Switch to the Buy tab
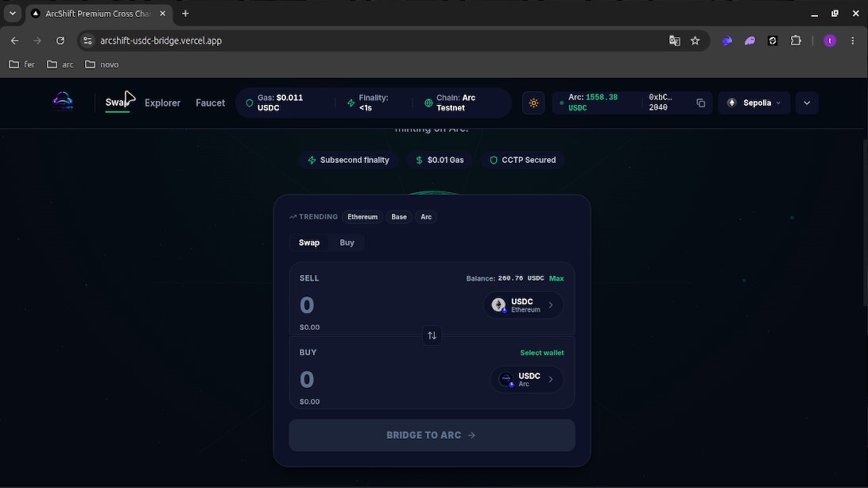The image size is (868, 488). (347, 242)
